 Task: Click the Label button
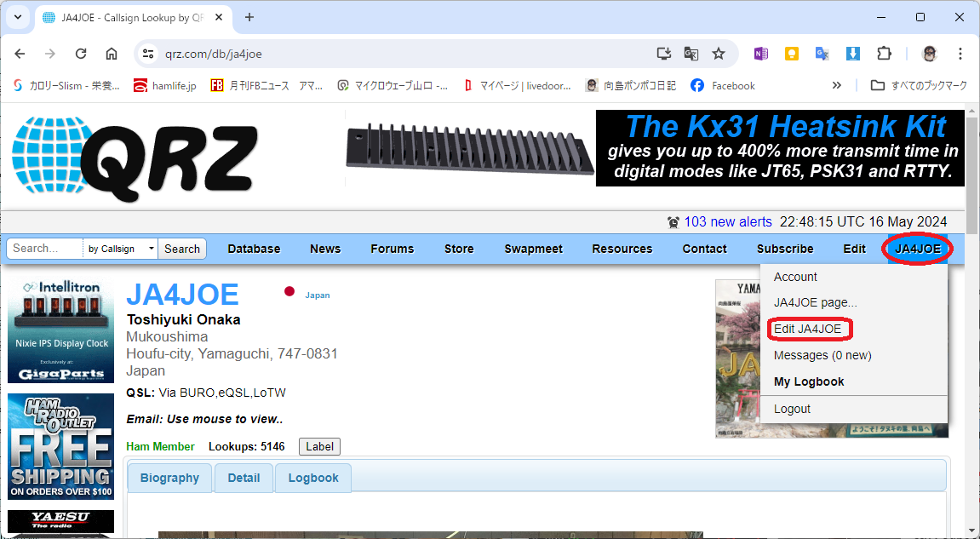pyautogui.click(x=319, y=446)
